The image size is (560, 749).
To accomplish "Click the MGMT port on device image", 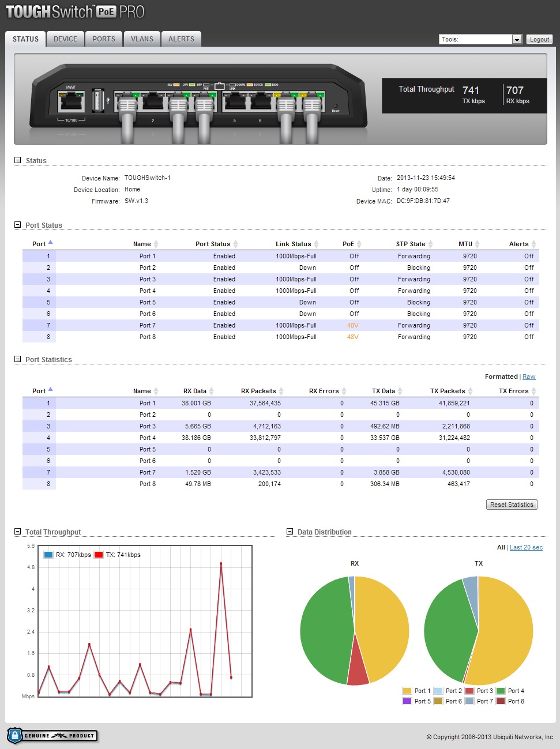I will (x=72, y=101).
